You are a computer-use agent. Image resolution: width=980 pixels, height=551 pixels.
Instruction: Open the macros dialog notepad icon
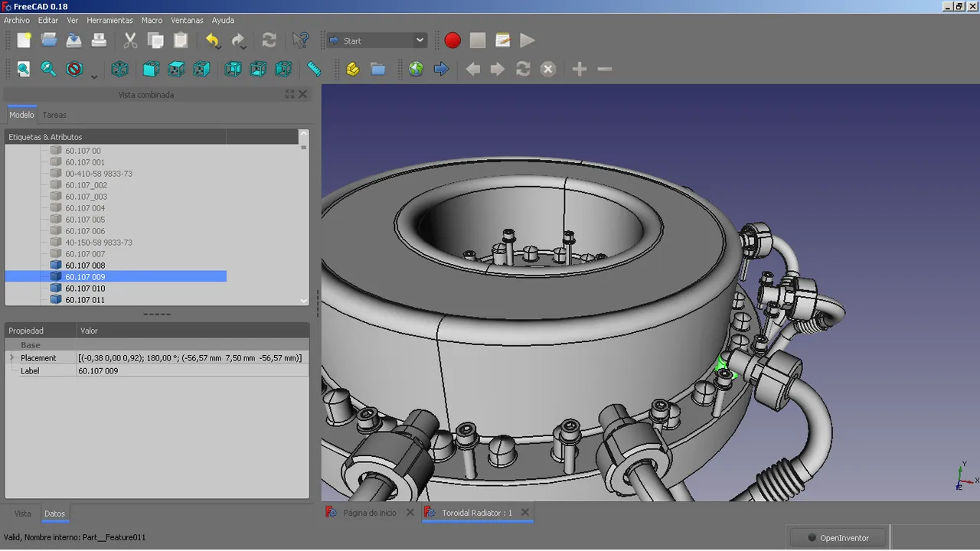pyautogui.click(x=503, y=41)
